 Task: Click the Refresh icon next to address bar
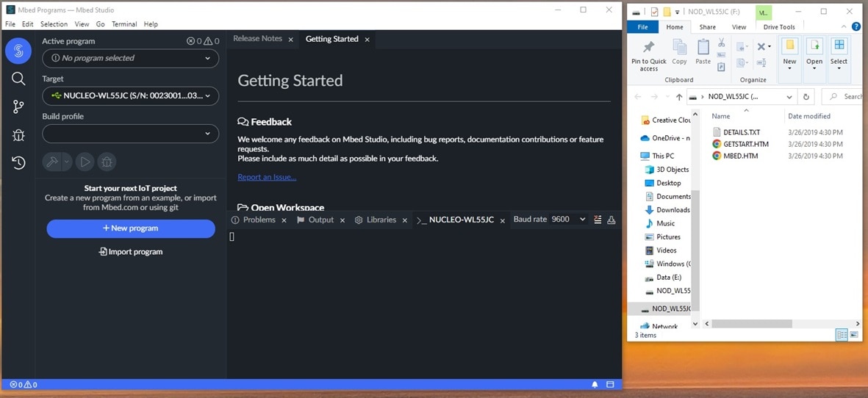pos(806,97)
